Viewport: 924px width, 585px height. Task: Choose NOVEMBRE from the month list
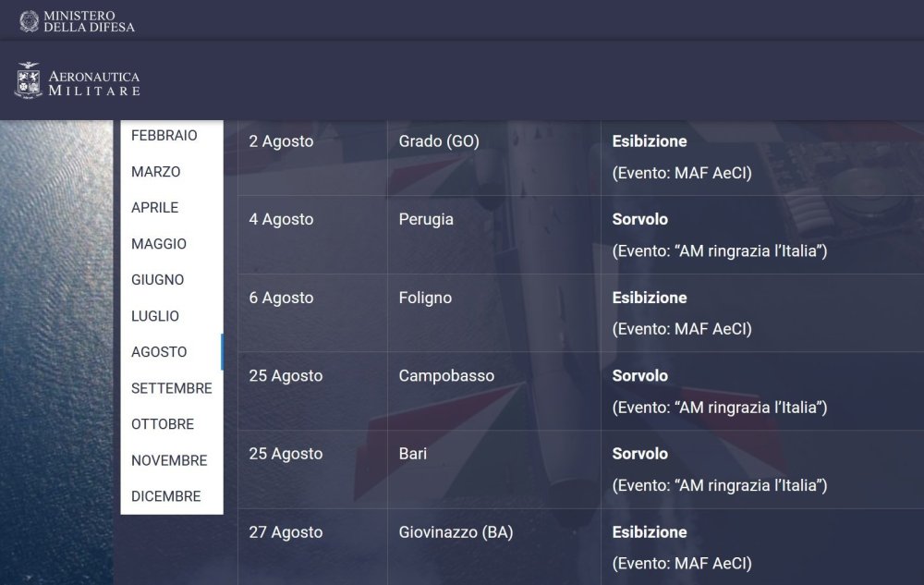(169, 460)
